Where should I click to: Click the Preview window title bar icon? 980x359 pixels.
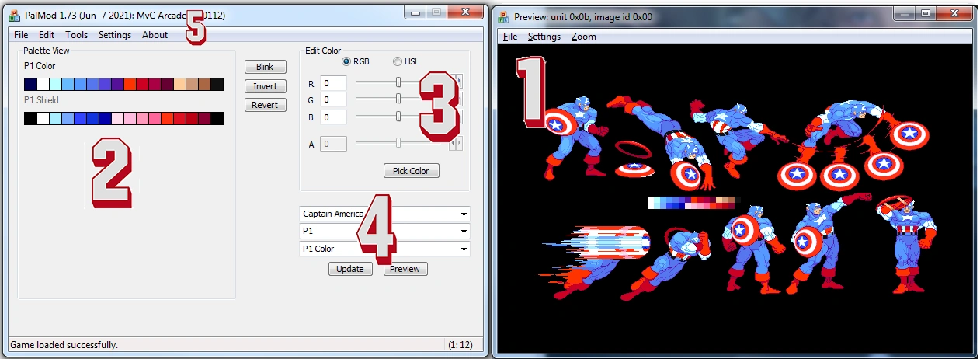tap(503, 16)
